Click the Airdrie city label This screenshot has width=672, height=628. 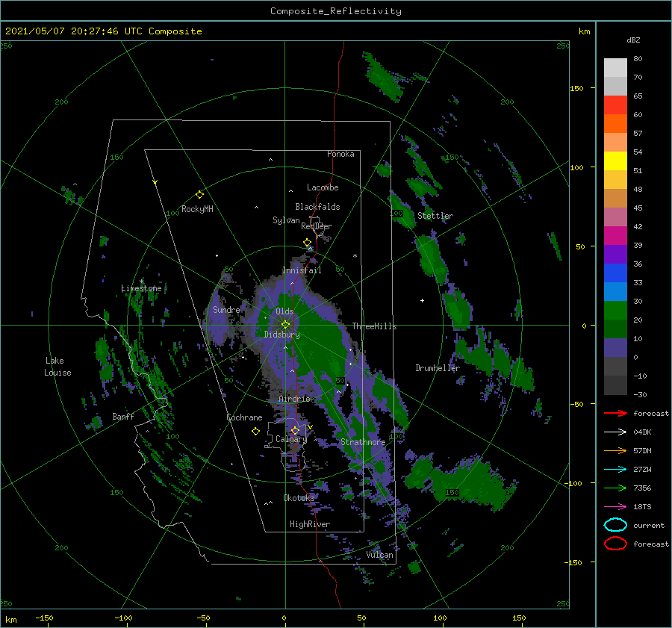pyautogui.click(x=294, y=399)
